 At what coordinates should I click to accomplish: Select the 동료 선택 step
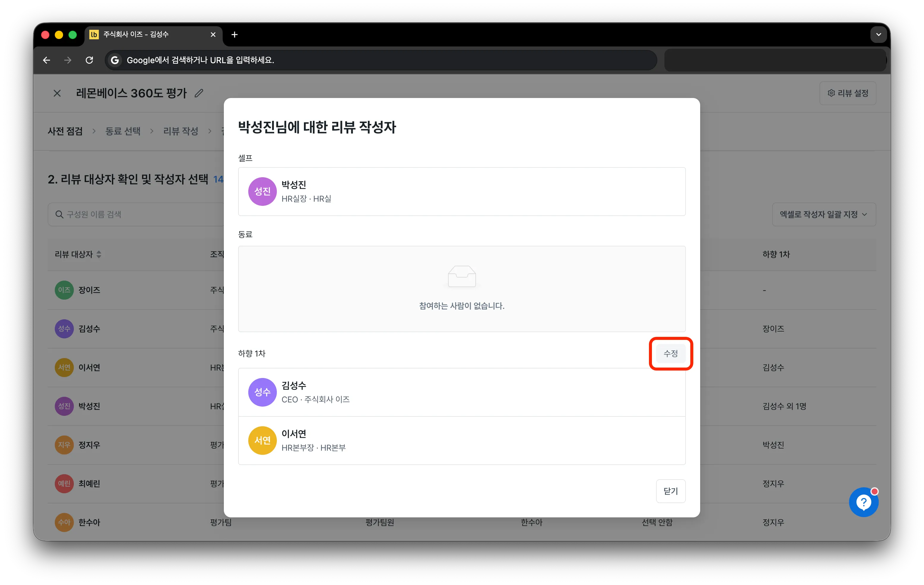(123, 131)
